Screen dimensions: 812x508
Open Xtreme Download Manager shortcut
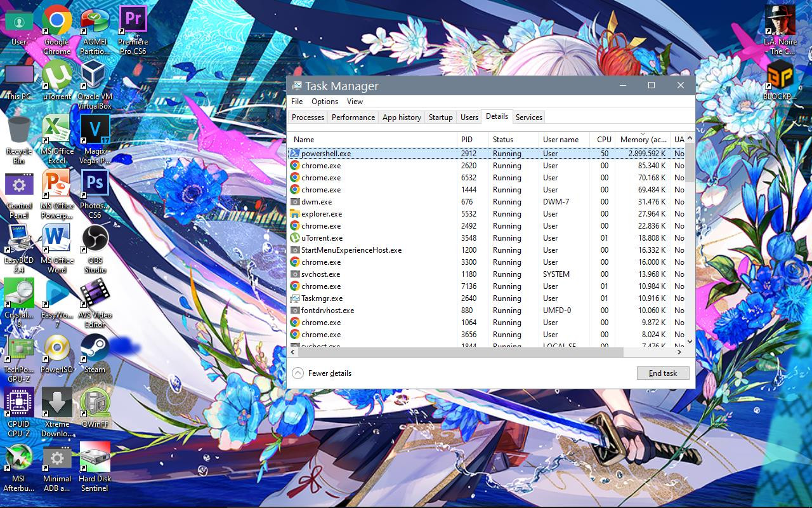pyautogui.click(x=57, y=413)
